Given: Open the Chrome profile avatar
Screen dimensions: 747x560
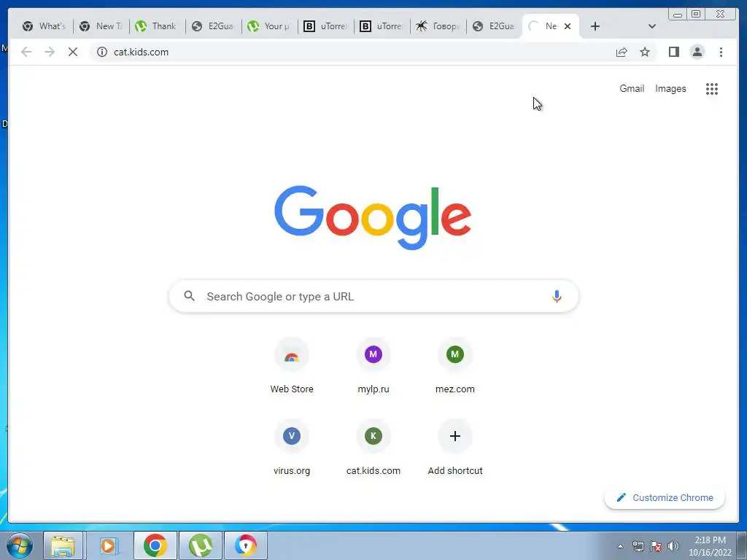Looking at the screenshot, I should point(697,52).
